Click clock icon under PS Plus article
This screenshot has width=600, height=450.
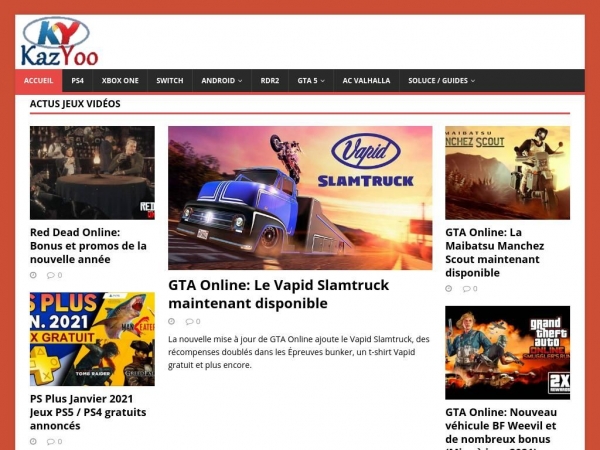pyautogui.click(x=33, y=442)
